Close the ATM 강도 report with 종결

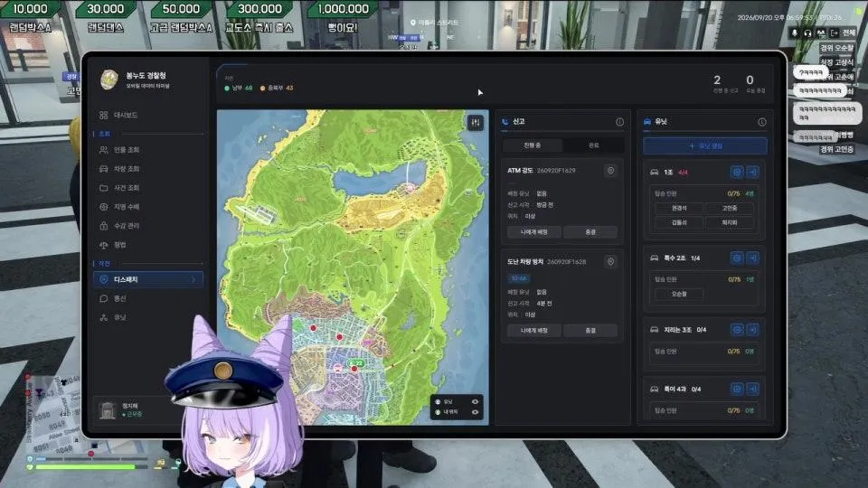[x=590, y=232]
